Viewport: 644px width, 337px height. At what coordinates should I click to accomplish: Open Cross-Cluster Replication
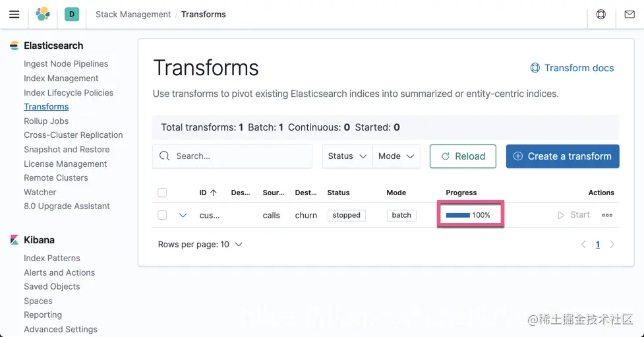coord(73,135)
